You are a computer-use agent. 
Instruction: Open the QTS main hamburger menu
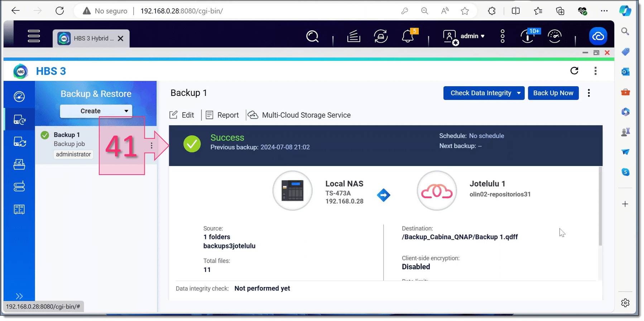(x=34, y=36)
